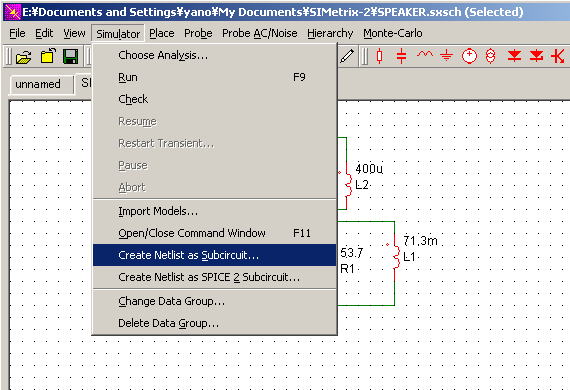Image resolution: width=570 pixels, height=390 pixels.
Task: Click the save floppy disk icon
Action: pyautogui.click(x=71, y=57)
